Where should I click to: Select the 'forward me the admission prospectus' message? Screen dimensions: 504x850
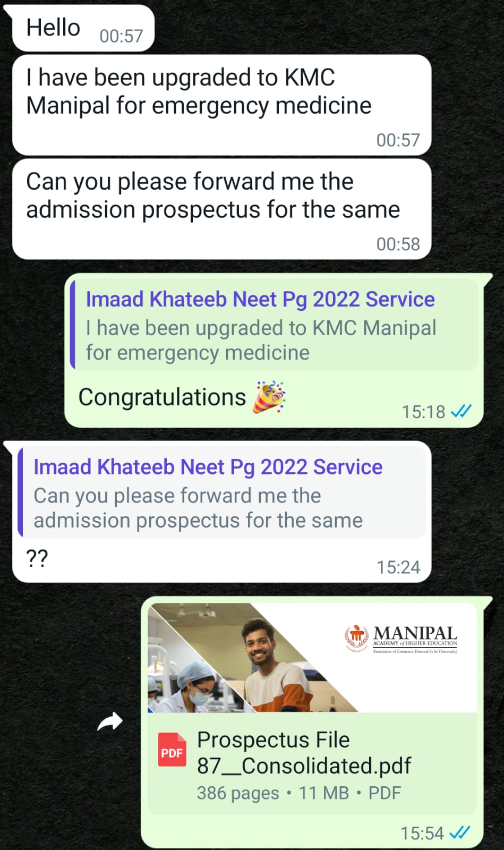coord(221,209)
